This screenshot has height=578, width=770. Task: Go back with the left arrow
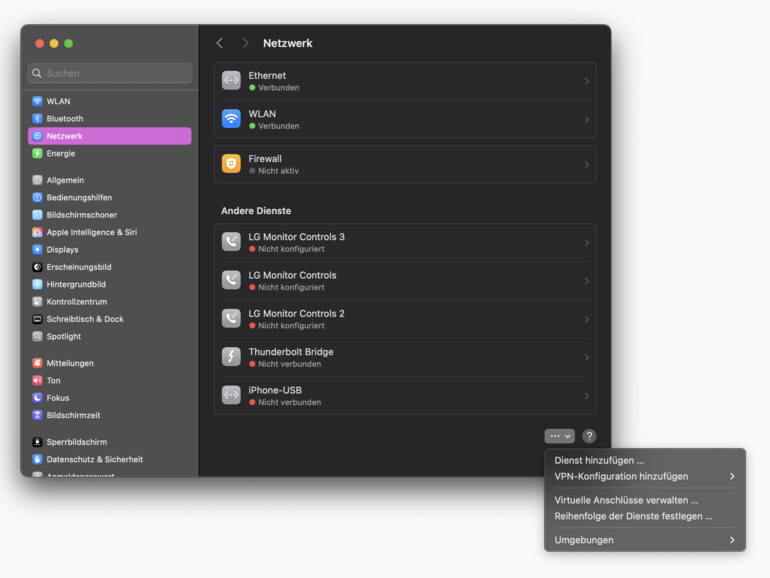[220, 43]
